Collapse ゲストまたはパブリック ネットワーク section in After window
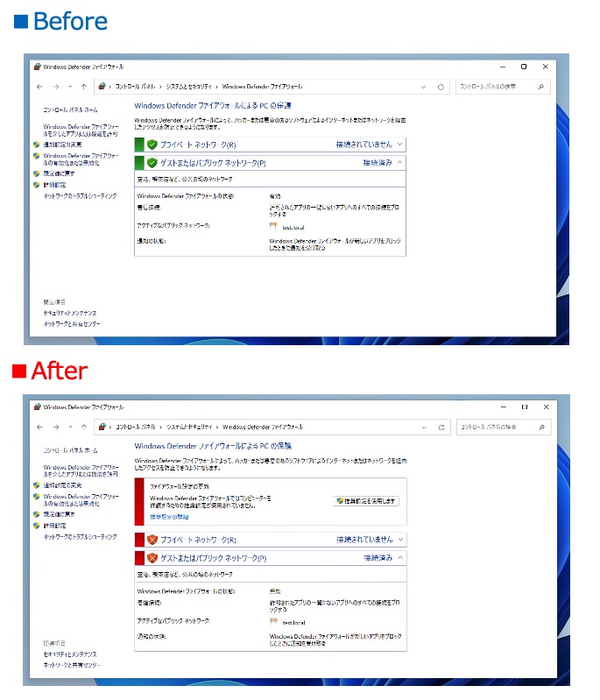Screen dimensions: 600x700 [x=400, y=557]
